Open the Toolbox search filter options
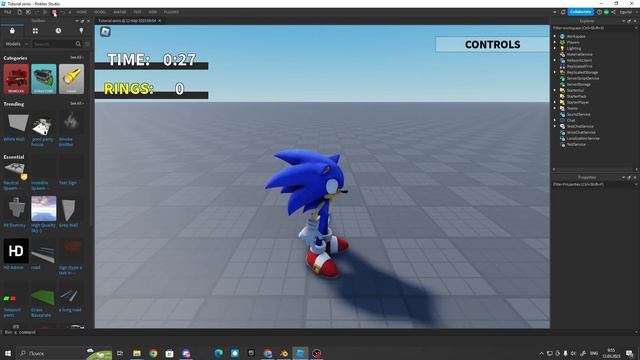The height and width of the screenshot is (360, 640). pyautogui.click(x=87, y=44)
